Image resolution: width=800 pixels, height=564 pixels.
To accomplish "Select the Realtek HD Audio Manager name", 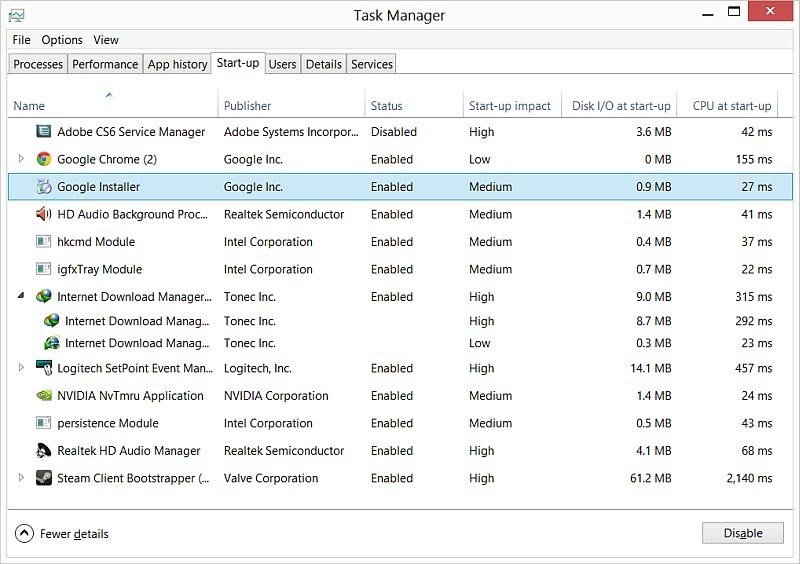I will (129, 451).
